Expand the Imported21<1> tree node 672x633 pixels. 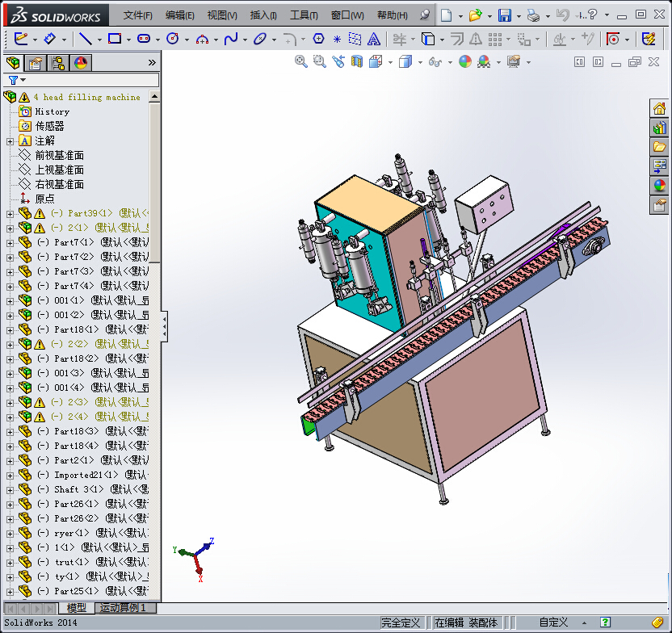10,475
